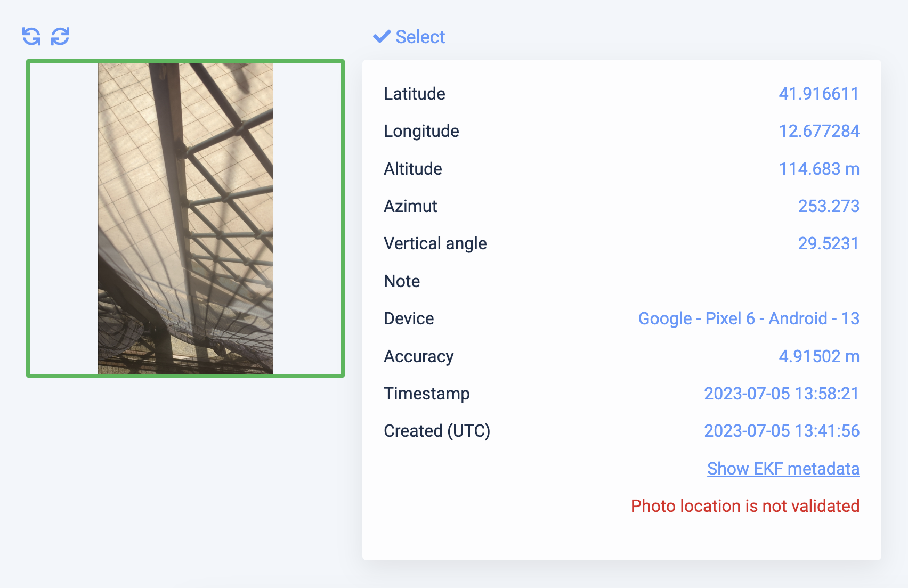The height and width of the screenshot is (588, 908).
Task: Rotate photo clockwise icon
Action: click(60, 37)
